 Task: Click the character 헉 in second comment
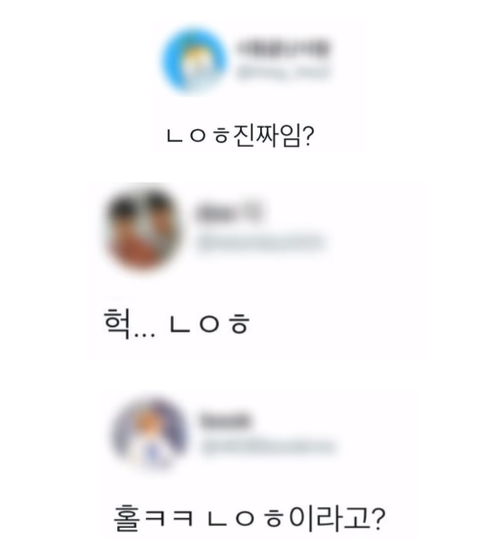[x=117, y=323]
